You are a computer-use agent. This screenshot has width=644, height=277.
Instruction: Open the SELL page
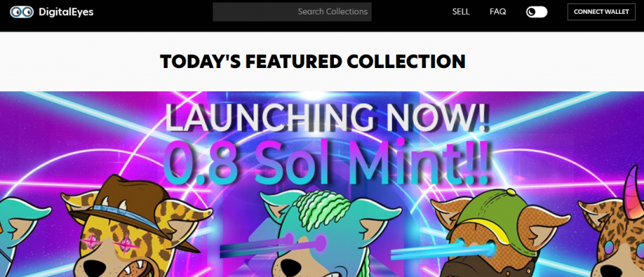point(461,12)
